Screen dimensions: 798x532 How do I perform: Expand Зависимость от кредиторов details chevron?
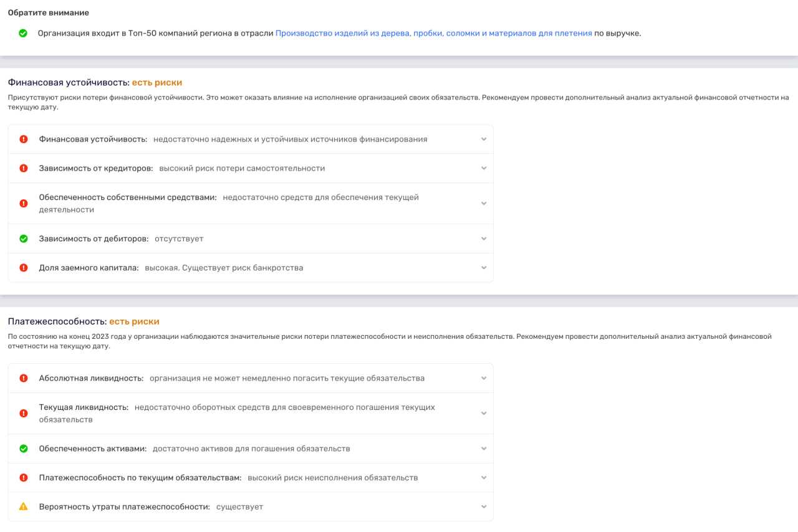(484, 168)
